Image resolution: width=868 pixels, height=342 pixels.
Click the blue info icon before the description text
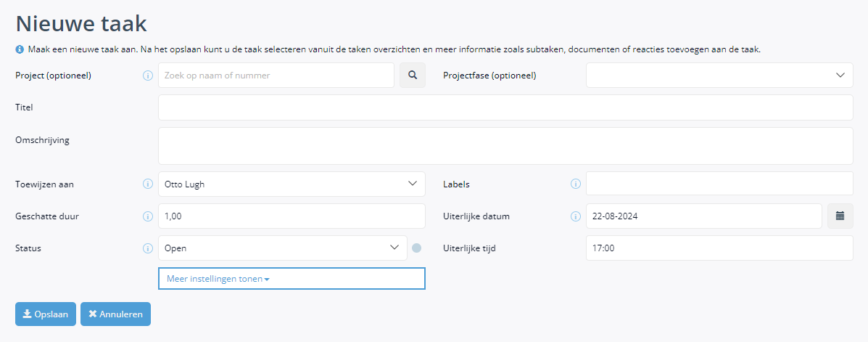click(x=20, y=49)
